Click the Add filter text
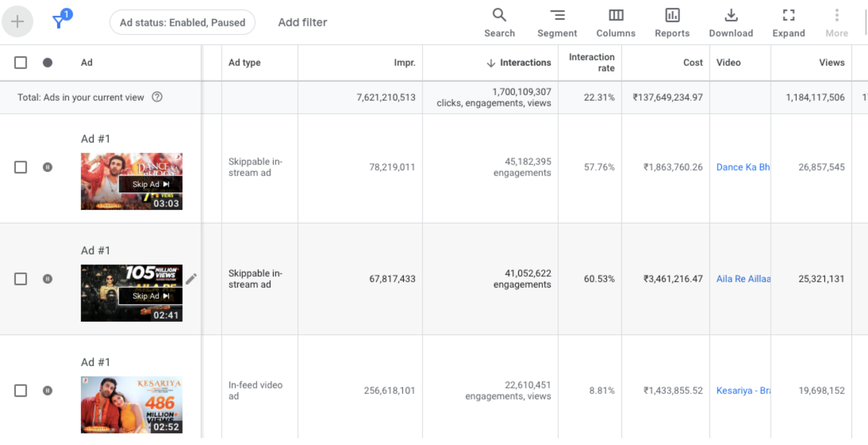This screenshot has height=445, width=868. pos(302,22)
